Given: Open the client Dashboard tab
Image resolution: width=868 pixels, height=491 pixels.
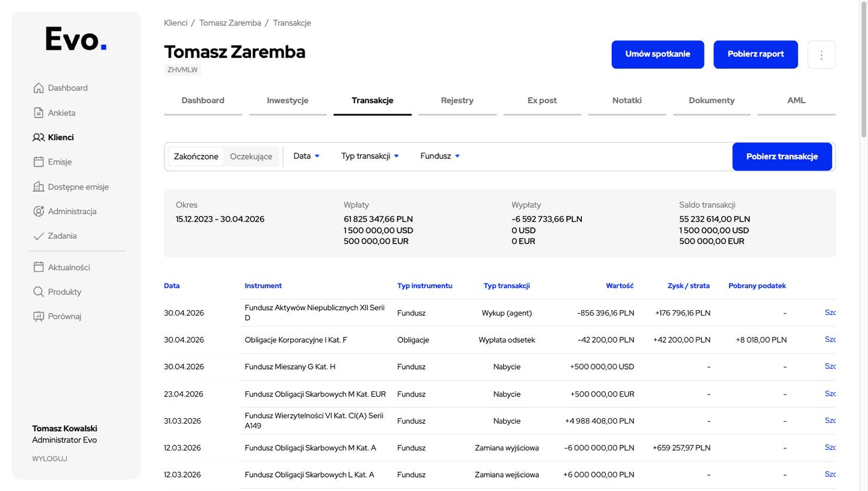Looking at the screenshot, I should [x=203, y=101].
